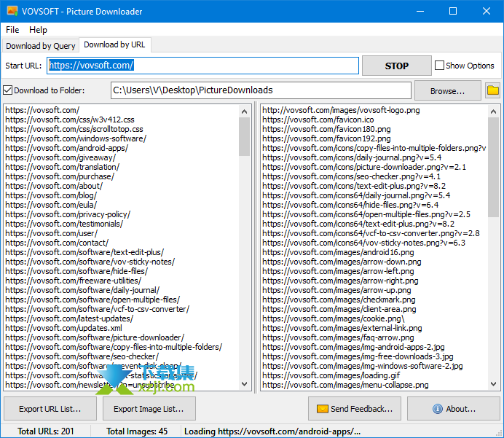Open the download folder via yellow folder icon

pyautogui.click(x=493, y=90)
